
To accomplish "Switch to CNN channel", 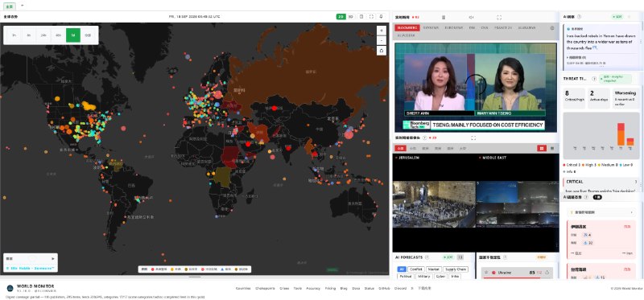I will point(485,28).
